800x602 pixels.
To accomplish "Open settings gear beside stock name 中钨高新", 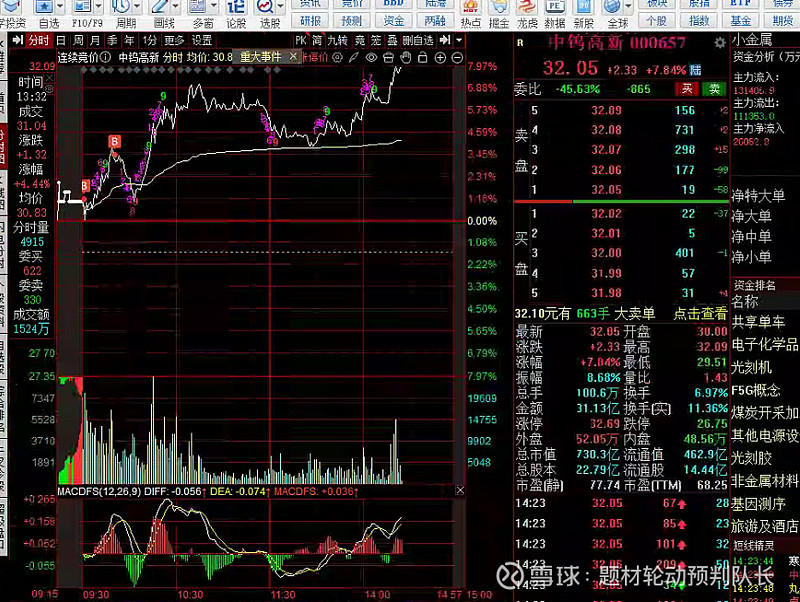I will click(x=720, y=44).
